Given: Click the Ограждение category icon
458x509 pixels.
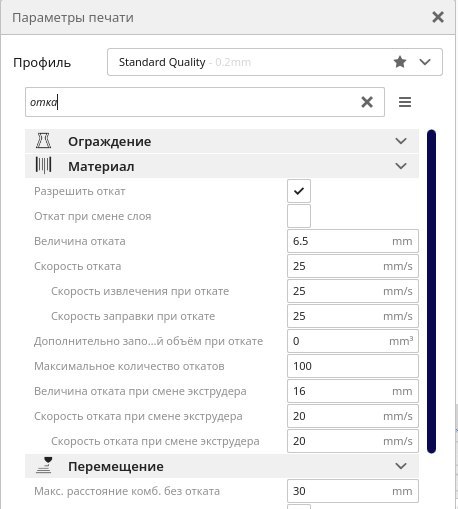Looking at the screenshot, I should point(43,141).
